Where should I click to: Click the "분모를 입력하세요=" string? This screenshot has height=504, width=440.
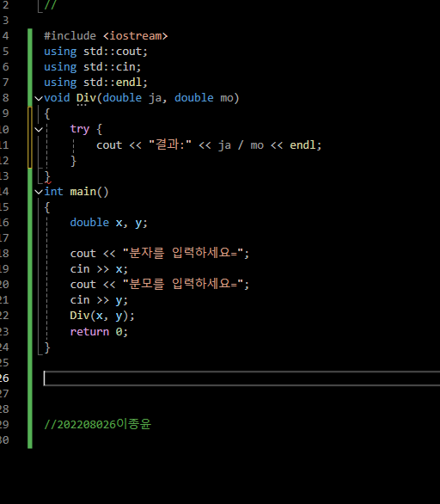183,284
